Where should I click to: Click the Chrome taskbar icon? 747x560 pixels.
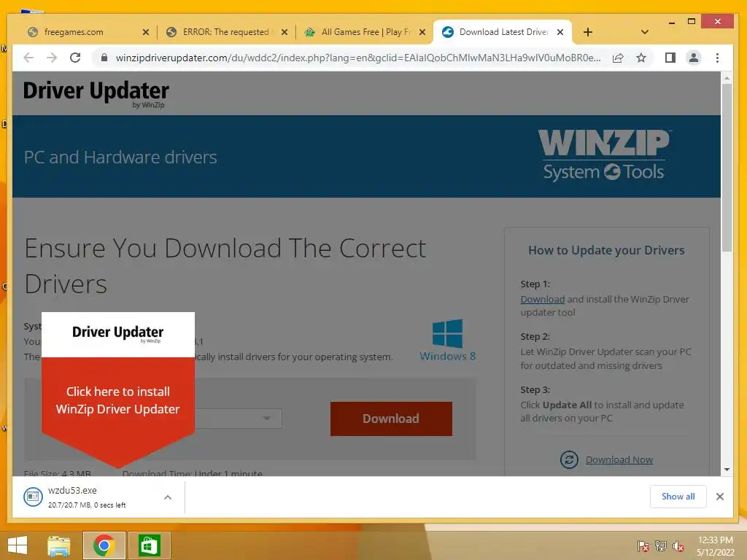pos(104,545)
